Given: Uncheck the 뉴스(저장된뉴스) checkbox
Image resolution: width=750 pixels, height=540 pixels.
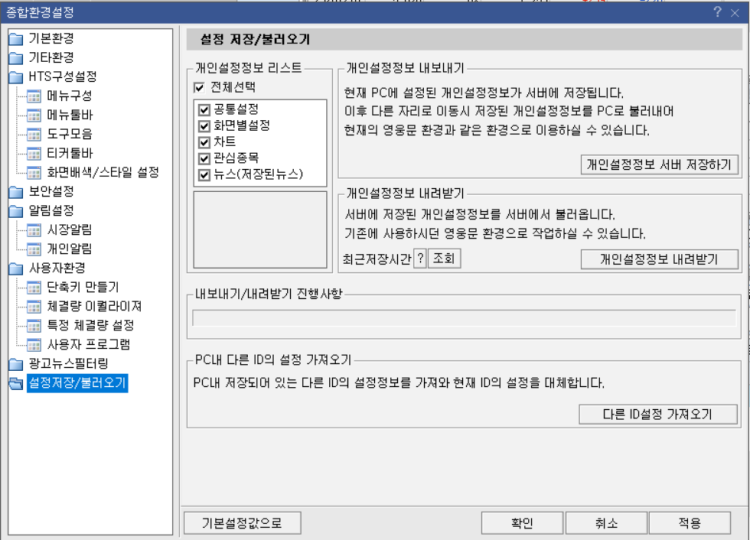Looking at the screenshot, I should point(204,175).
